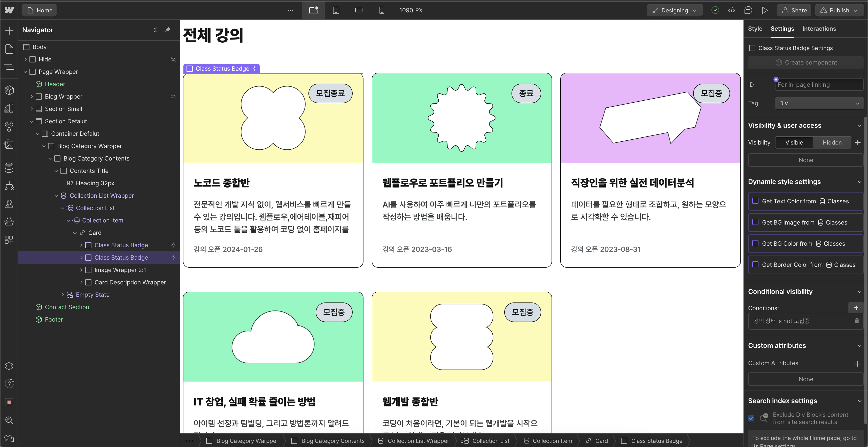Select the Desktop breakpoint icon
The height and width of the screenshot is (447, 868).
[313, 10]
